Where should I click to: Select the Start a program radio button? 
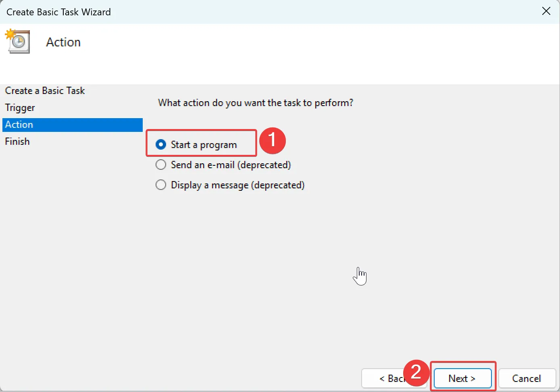tap(161, 144)
